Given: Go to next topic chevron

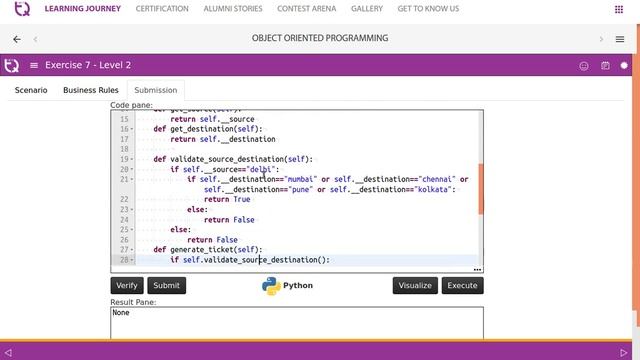Looking at the screenshot, I should [601, 39].
